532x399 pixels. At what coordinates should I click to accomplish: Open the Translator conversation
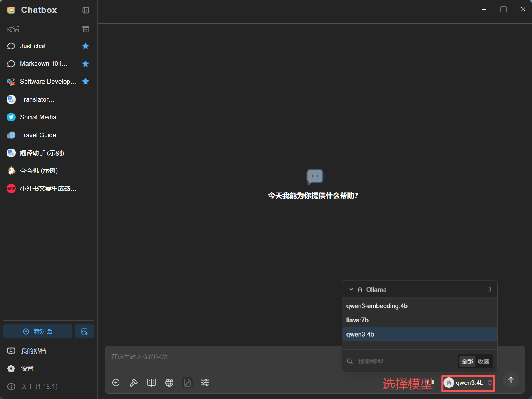point(48,99)
